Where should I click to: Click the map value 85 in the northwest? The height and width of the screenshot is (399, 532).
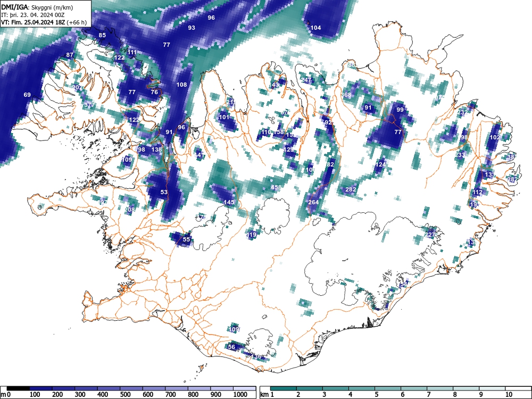coord(102,35)
